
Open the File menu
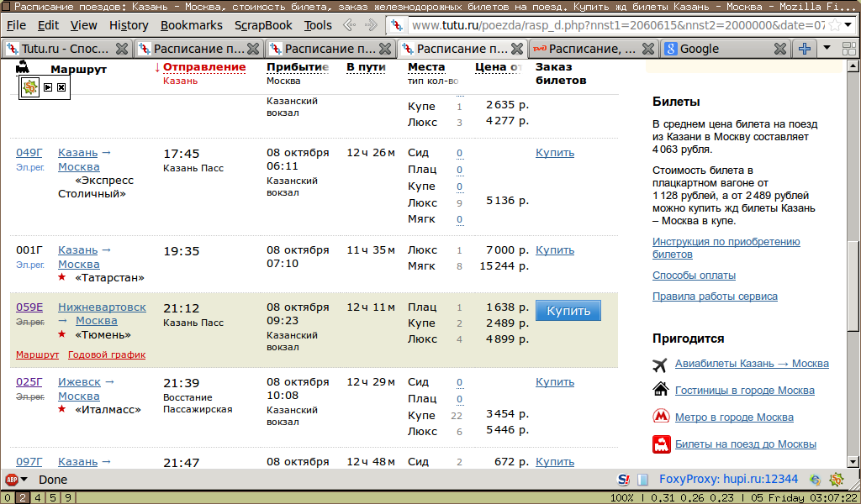point(16,25)
